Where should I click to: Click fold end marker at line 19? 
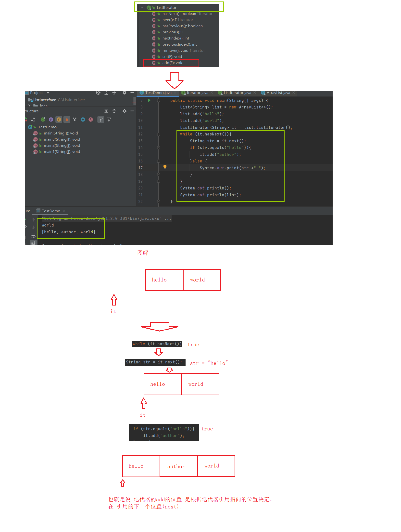tap(159, 181)
